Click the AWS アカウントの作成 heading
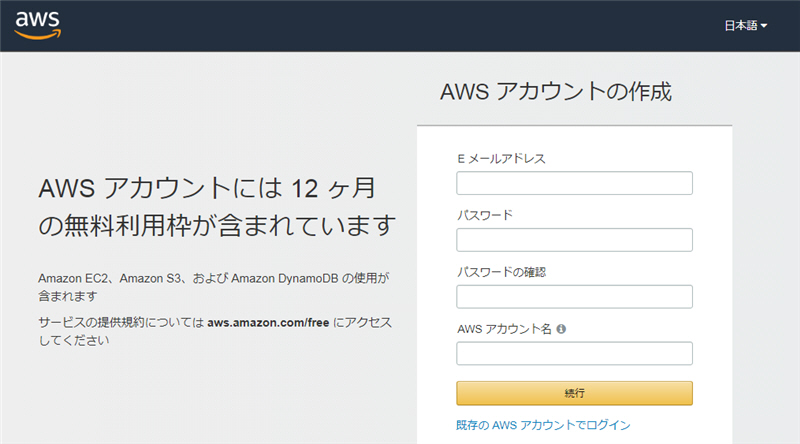 coord(556,92)
